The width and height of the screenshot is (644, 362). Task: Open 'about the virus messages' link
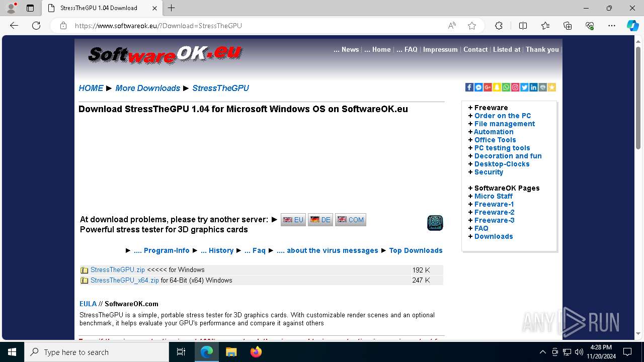tap(328, 250)
